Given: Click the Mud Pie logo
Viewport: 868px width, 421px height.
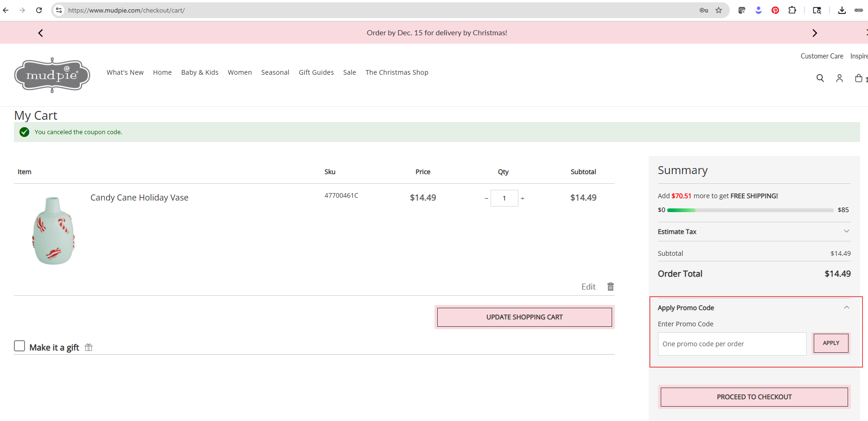Looking at the screenshot, I should [x=52, y=75].
